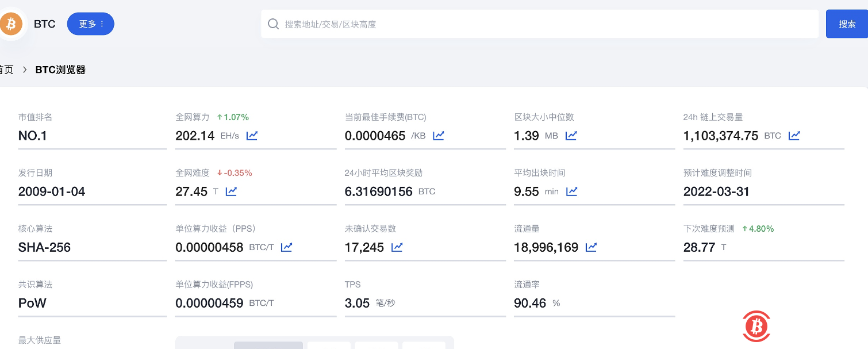Viewport: 868px width, 349px height.
Task: Click the magnifier icon in the search bar
Action: tap(273, 24)
